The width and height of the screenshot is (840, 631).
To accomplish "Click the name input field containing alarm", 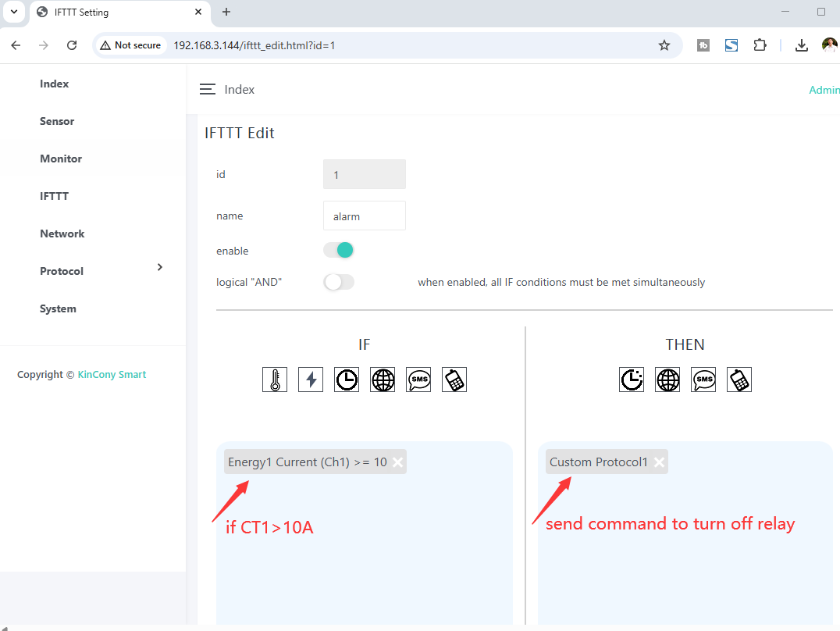I will point(364,216).
